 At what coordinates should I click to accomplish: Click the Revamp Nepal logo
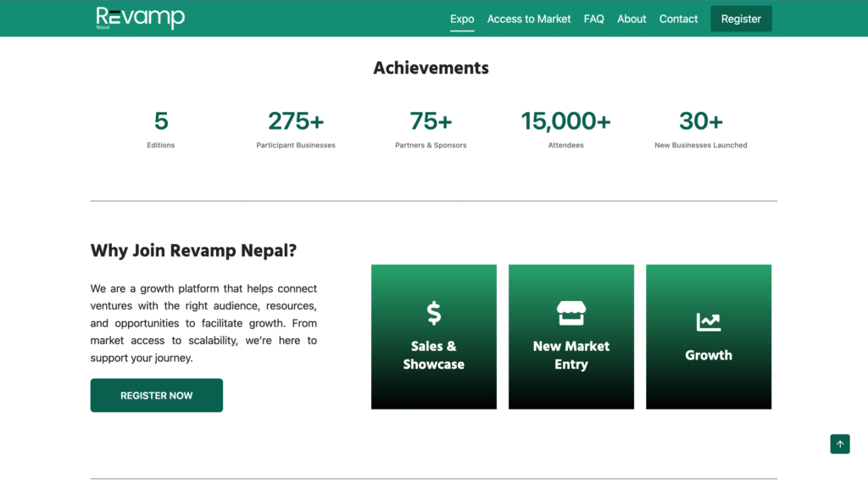pyautogui.click(x=140, y=19)
